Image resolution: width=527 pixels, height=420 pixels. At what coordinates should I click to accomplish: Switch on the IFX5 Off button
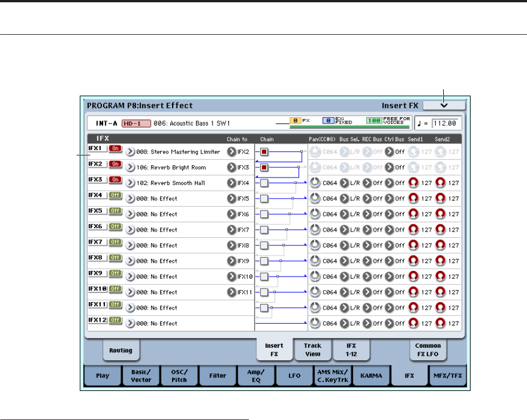pyautogui.click(x=116, y=211)
